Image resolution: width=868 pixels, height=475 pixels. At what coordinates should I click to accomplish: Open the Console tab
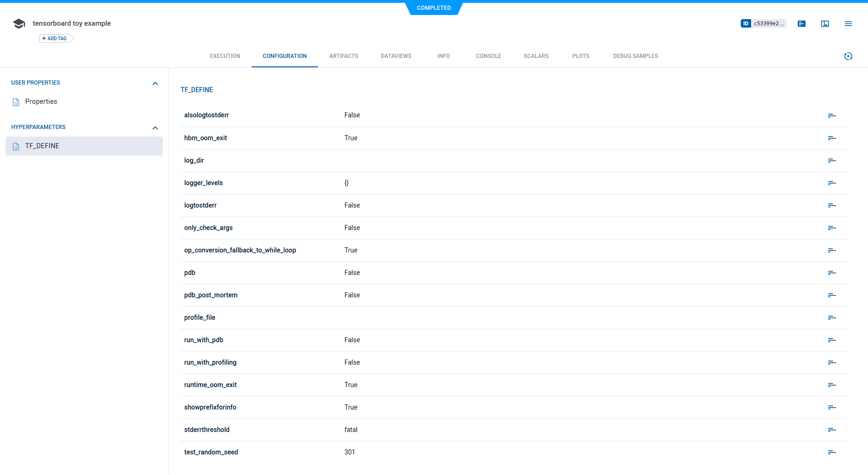pos(488,56)
